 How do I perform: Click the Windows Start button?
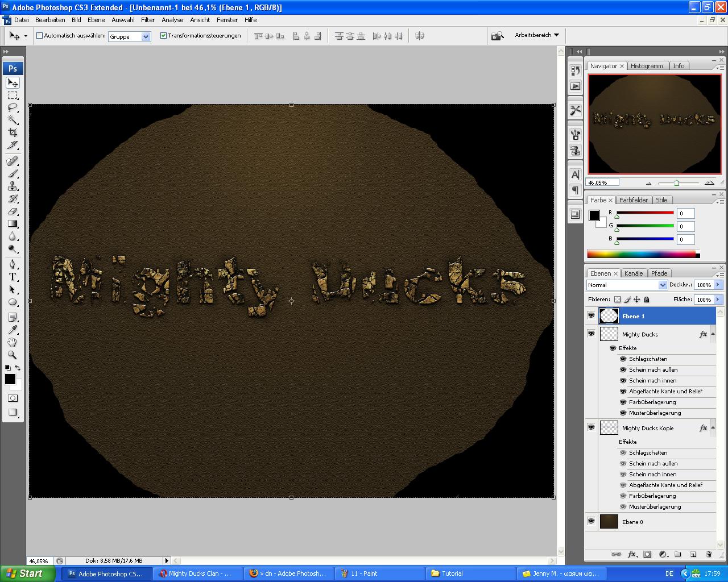coord(27,573)
